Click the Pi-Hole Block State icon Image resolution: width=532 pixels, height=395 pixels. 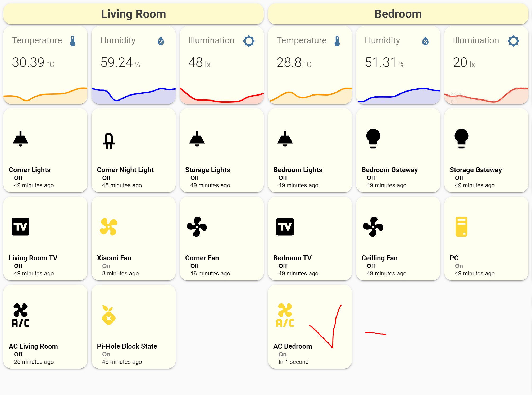point(109,315)
